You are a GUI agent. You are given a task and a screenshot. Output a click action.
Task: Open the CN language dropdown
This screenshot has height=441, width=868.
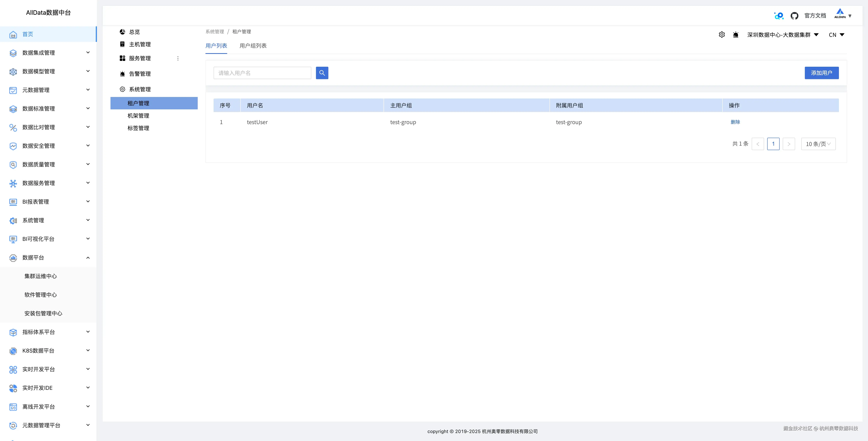pos(836,35)
